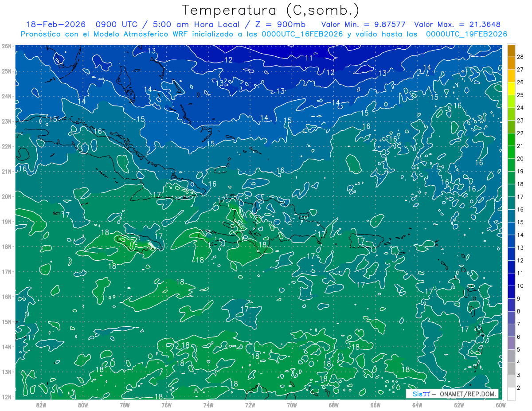
Task: Click the "70W" longitude label
Action: [292, 404]
